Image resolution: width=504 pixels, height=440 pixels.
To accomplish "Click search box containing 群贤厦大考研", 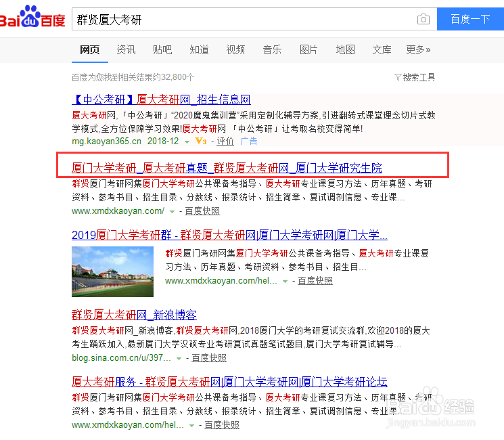I will [244, 20].
